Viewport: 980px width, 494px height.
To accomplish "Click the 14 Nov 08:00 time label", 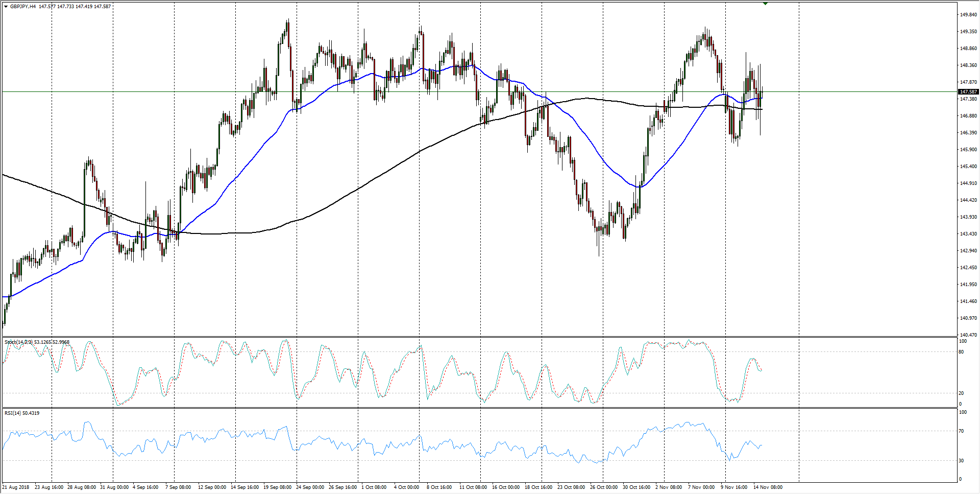I will coord(768,487).
